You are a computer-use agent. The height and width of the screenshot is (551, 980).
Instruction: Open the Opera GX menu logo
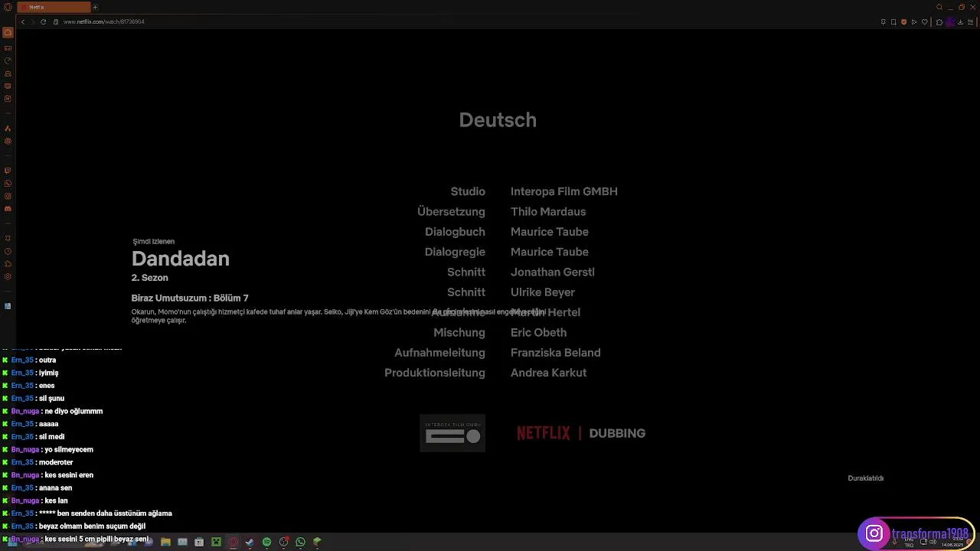pos(8,7)
